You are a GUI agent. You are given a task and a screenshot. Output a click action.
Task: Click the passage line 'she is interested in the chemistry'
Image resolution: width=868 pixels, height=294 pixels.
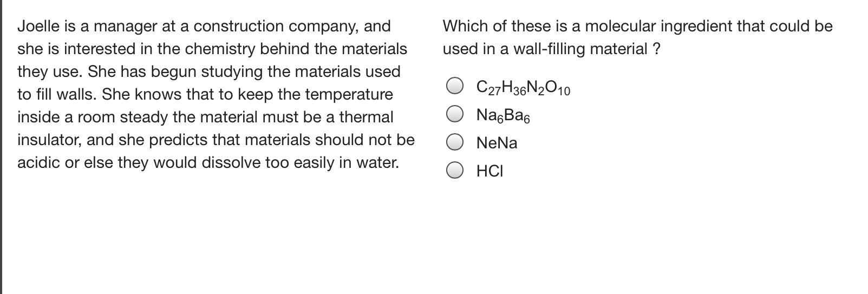tap(212, 49)
